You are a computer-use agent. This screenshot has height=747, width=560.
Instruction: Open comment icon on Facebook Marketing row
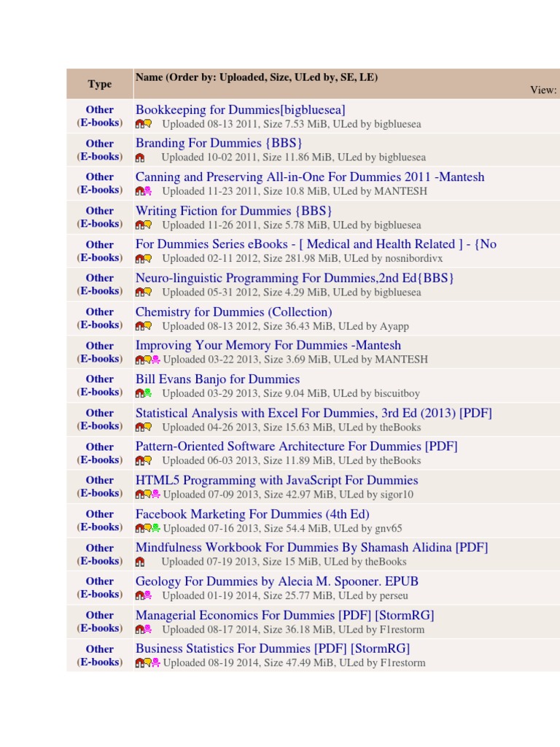(147, 528)
